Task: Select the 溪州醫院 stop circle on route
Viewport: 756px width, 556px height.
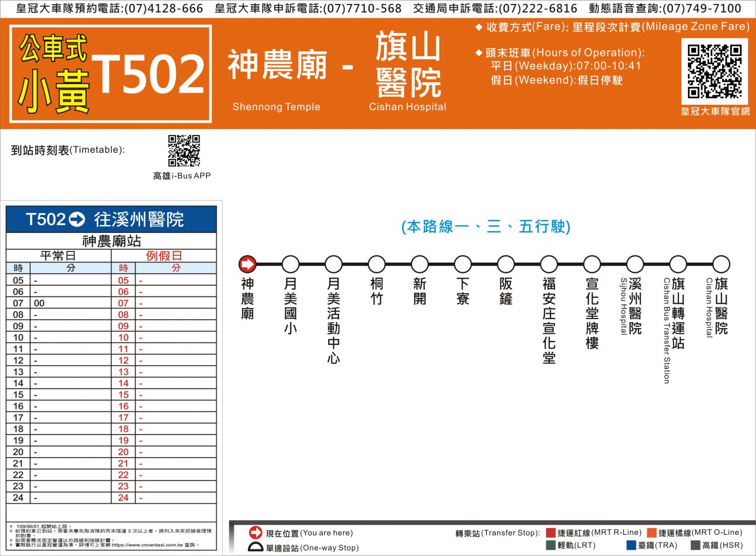Action: (635, 264)
